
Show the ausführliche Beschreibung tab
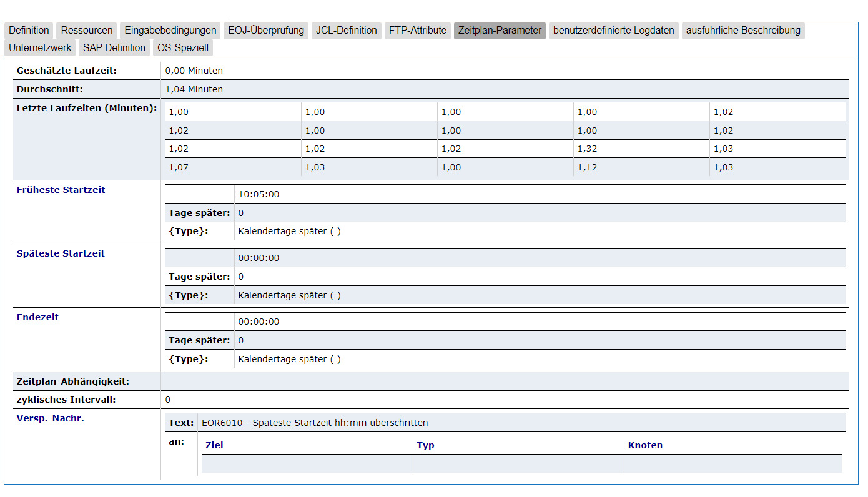[x=742, y=30]
